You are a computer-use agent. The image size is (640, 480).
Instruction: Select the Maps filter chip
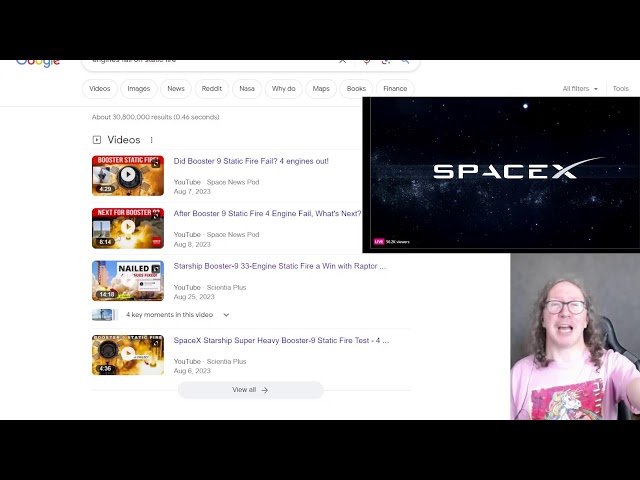[321, 89]
